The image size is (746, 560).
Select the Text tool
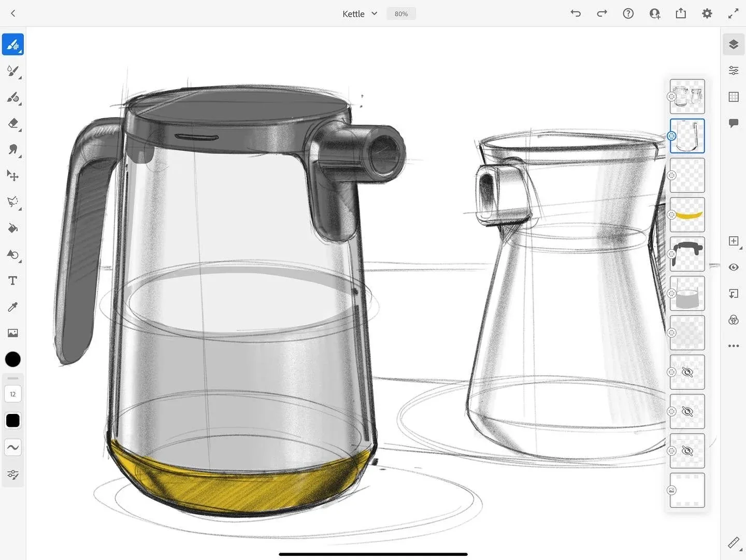[x=13, y=281]
